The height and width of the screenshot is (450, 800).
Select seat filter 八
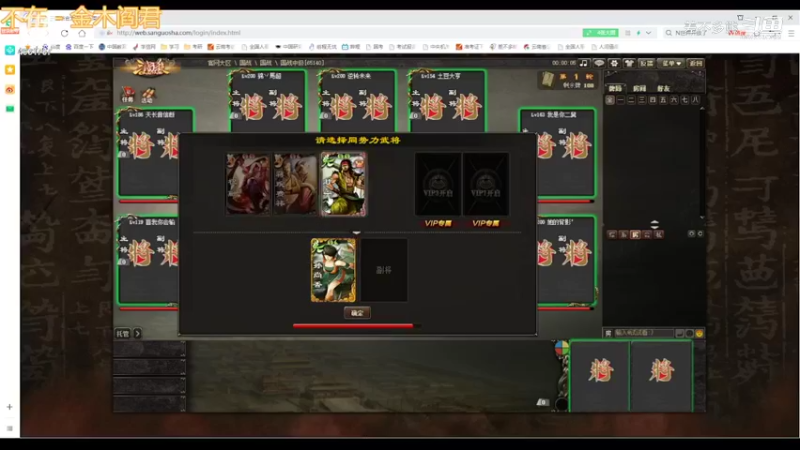(695, 100)
